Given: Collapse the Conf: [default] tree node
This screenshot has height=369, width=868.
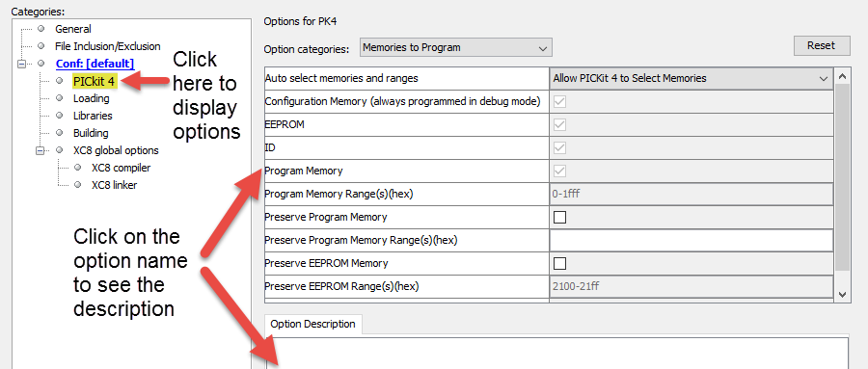Looking at the screenshot, I should point(21,64).
